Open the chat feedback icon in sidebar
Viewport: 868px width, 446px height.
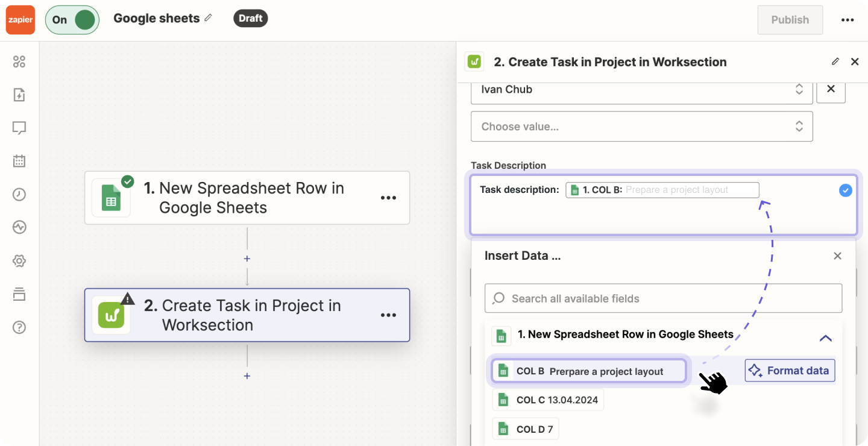point(19,128)
